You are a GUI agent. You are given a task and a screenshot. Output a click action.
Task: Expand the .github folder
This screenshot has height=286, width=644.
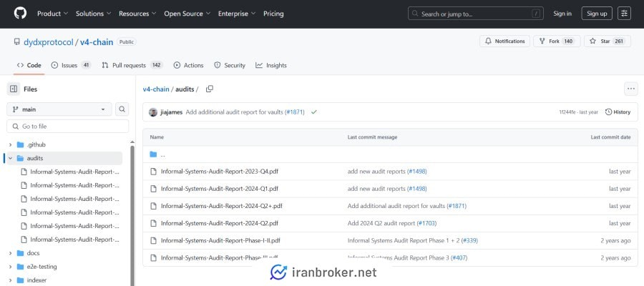tap(10, 145)
